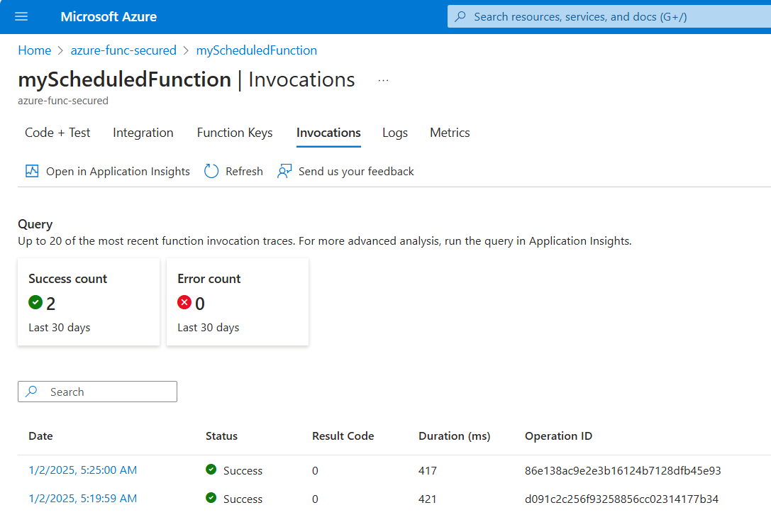The image size is (771, 532).
Task: Switch to the Code + Test tab
Action: 57,133
